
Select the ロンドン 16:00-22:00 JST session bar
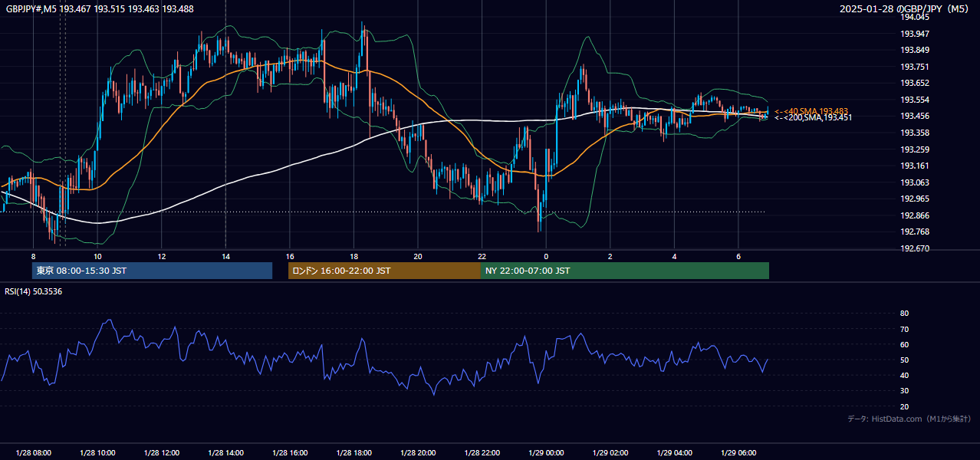pos(384,271)
